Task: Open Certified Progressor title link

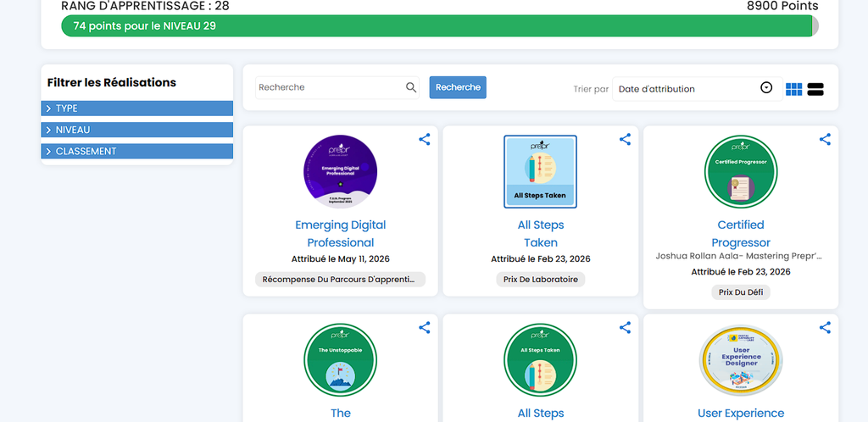Action: 741,233
